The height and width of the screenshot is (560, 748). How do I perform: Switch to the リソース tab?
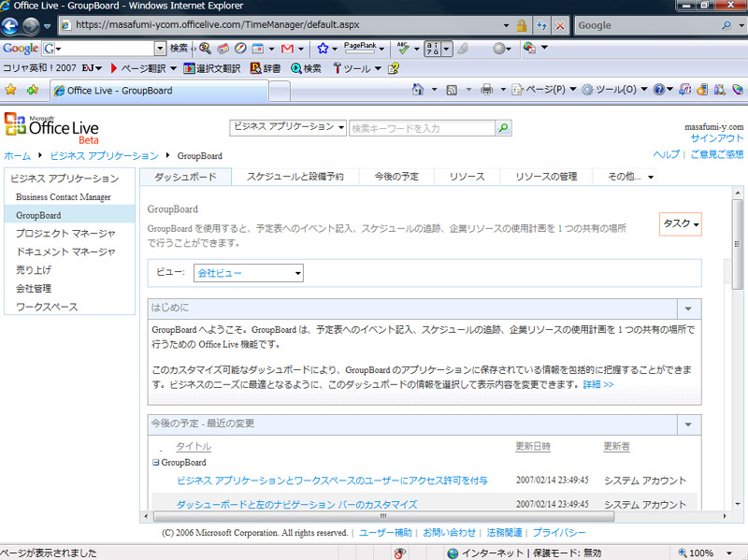pyautogui.click(x=467, y=177)
